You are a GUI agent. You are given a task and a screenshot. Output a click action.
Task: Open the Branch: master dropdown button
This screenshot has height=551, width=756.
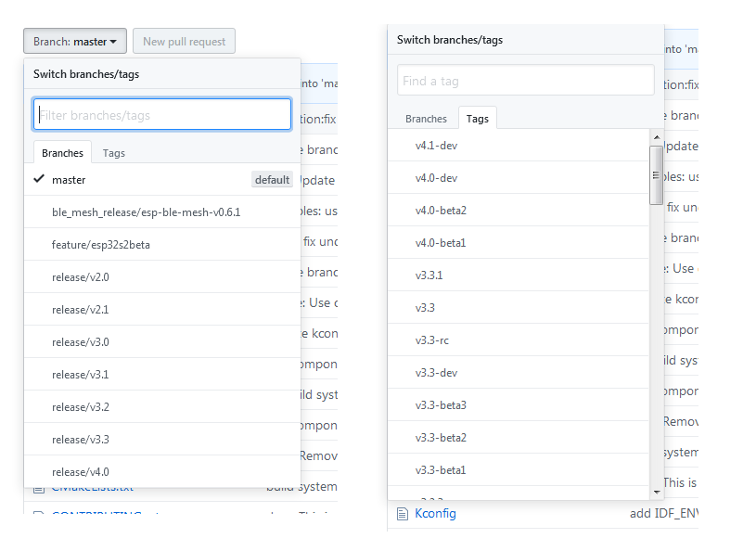click(x=75, y=41)
